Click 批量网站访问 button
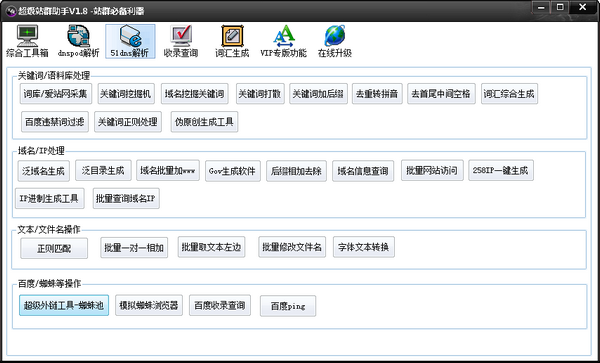 point(432,170)
